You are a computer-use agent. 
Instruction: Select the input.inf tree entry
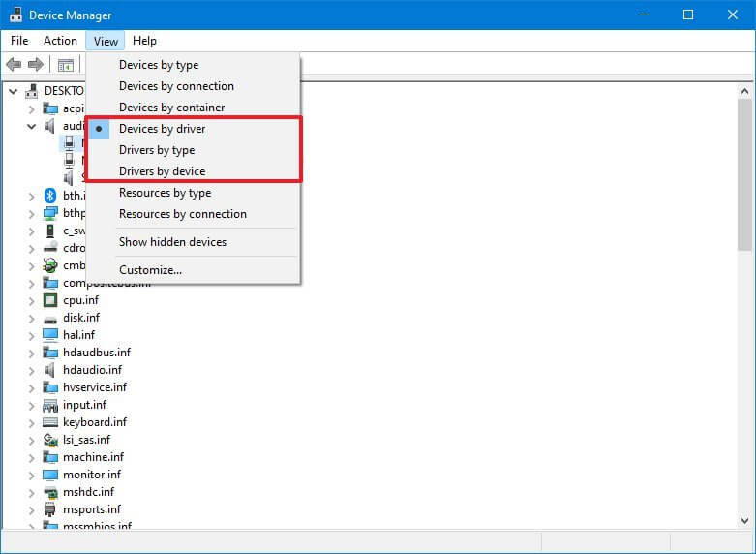(85, 405)
